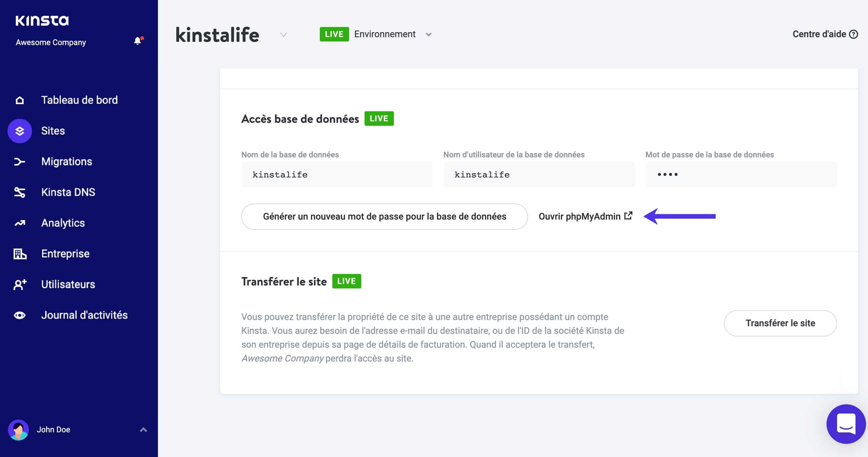Select the Sites icon in the sidebar
868x457 pixels.
tap(19, 131)
